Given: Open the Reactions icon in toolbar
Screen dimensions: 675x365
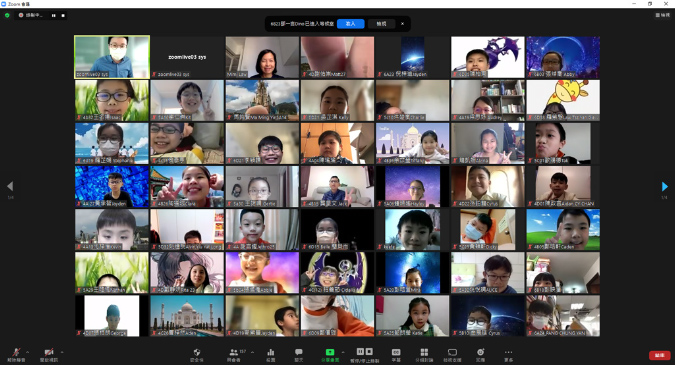Looking at the screenshot, I should pyautogui.click(x=480, y=352).
